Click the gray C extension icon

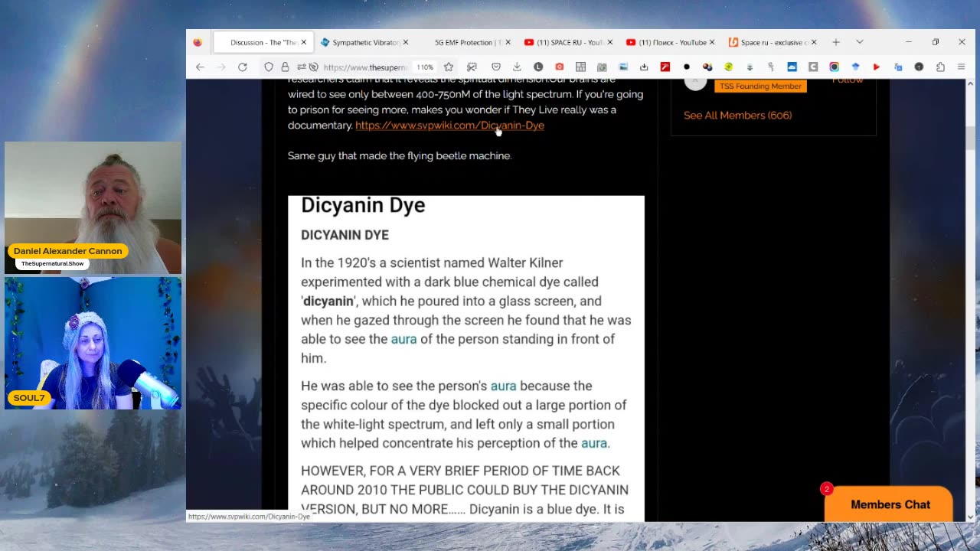tap(813, 67)
